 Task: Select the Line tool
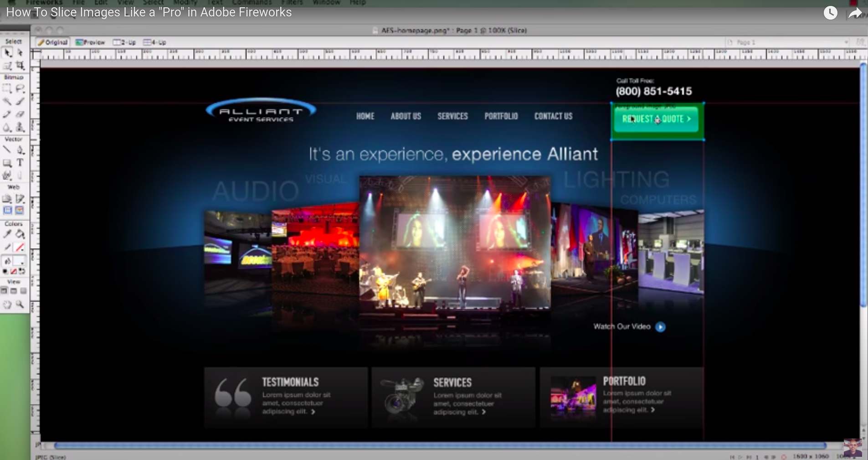coord(8,150)
